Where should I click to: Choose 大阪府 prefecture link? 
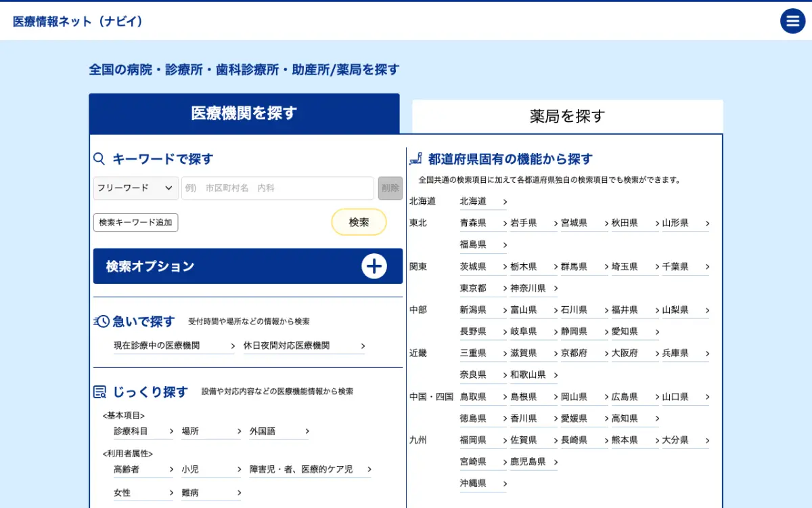635,354
